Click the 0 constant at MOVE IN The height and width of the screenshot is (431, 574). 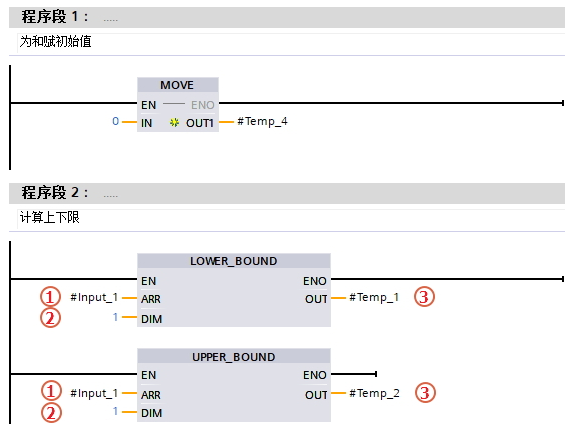tap(115, 121)
